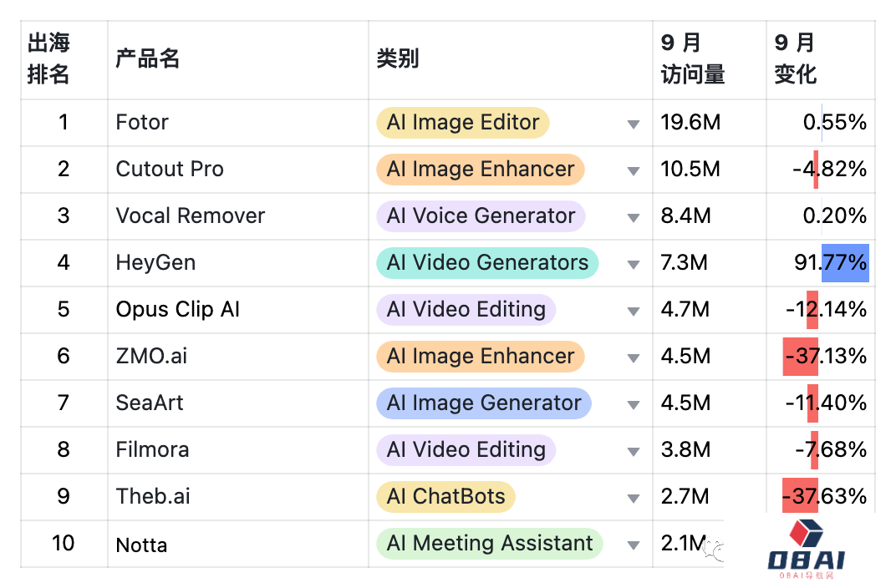Select the AI Video Generators tag

tap(486, 262)
